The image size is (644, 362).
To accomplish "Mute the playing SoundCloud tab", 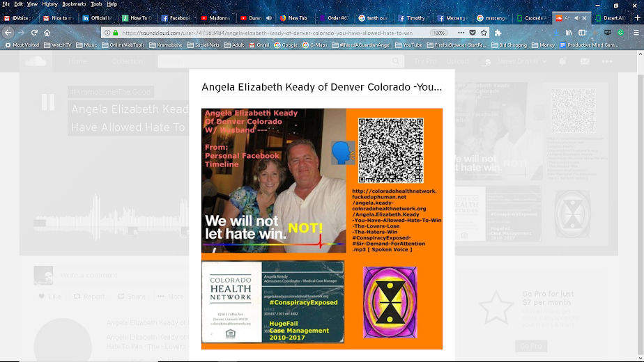I will click(x=577, y=18).
